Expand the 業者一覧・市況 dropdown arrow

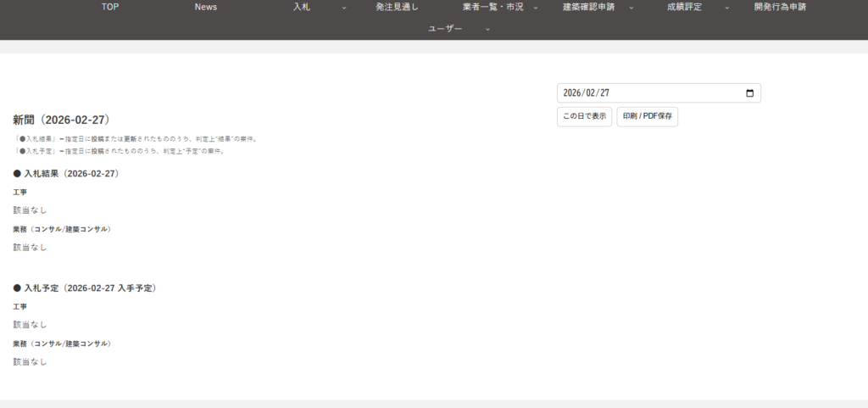click(x=536, y=8)
